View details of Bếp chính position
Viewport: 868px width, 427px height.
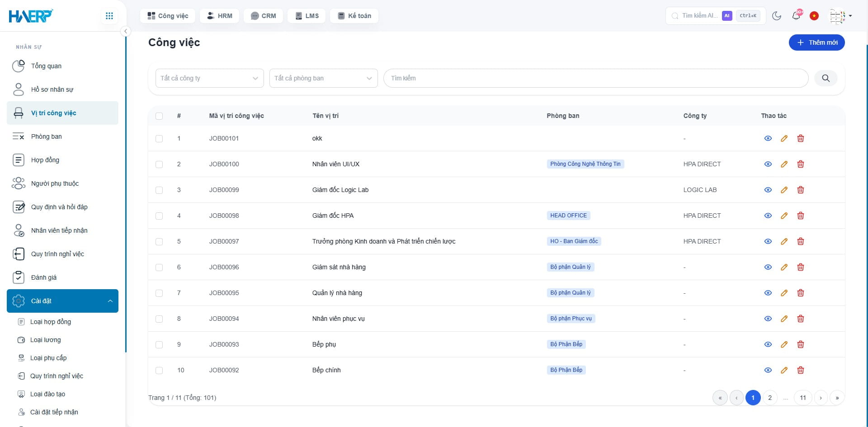click(768, 370)
